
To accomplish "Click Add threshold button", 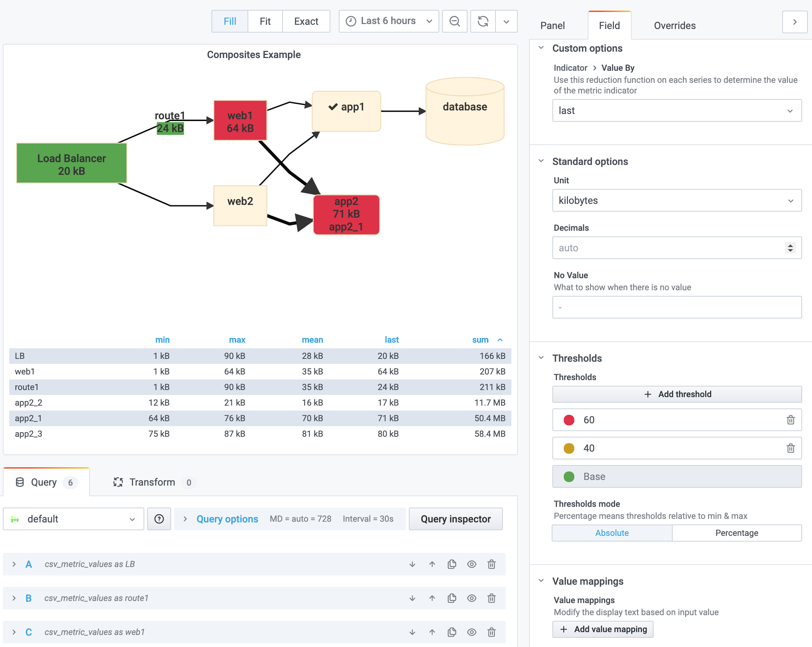I will point(678,394).
